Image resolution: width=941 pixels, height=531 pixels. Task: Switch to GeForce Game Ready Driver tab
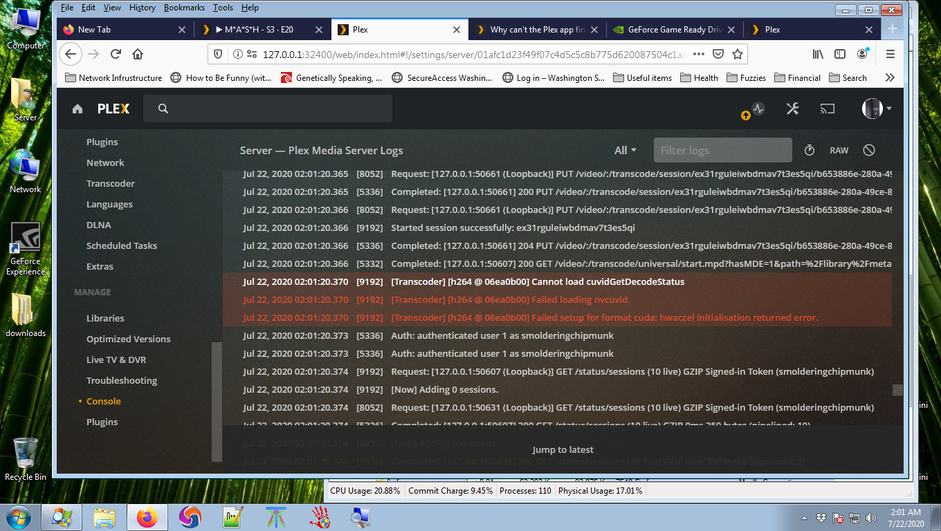coord(675,29)
